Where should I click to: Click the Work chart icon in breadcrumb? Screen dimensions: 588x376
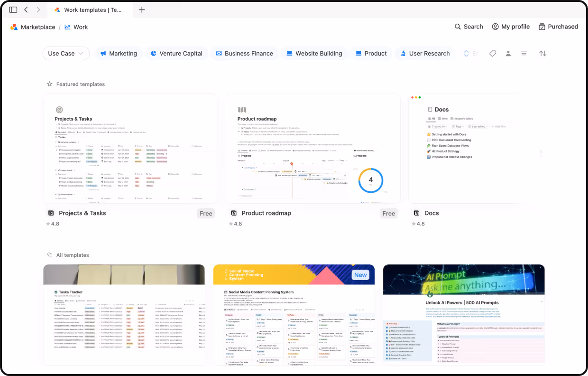point(67,27)
